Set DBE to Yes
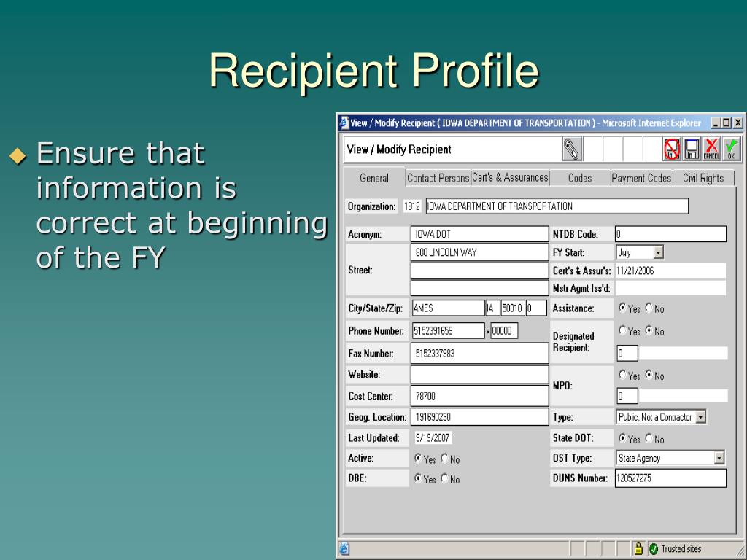747x560 pixels. pyautogui.click(x=418, y=478)
